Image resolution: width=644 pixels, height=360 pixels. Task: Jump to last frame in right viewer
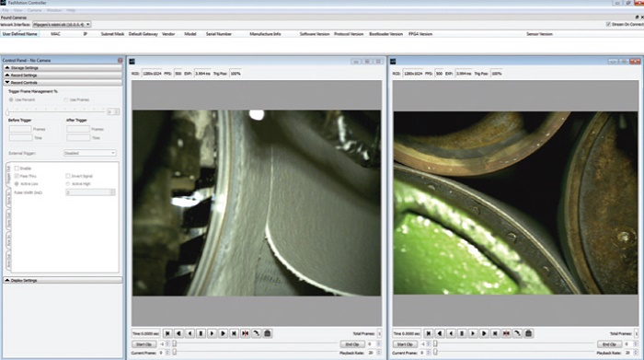tap(495, 333)
